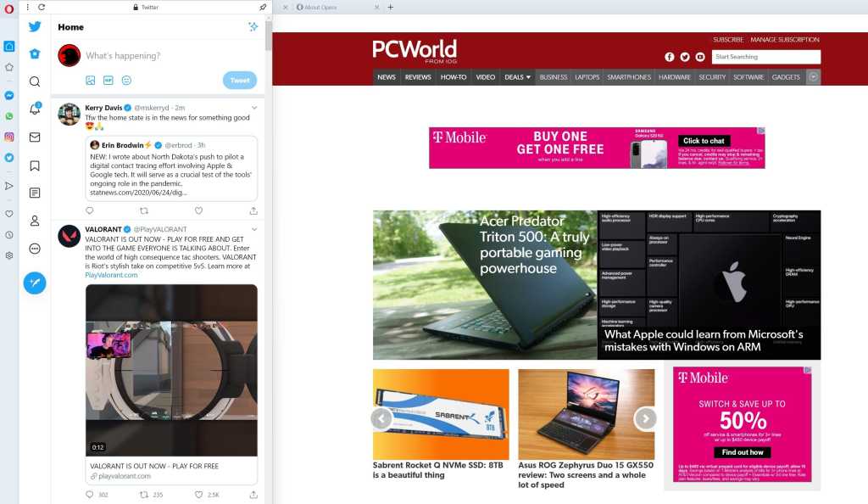This screenshot has width=868, height=504.
Task: Reload the Twitter sidebar panel
Action: point(42,7)
